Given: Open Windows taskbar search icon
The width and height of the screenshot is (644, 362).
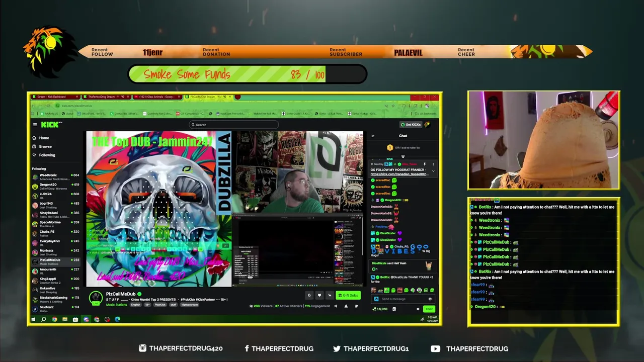Looking at the screenshot, I should 44,319.
